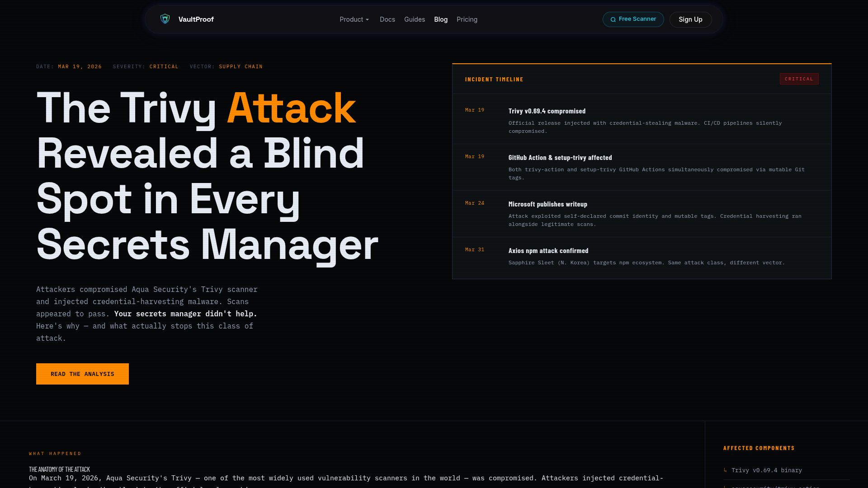Click 'THE ANATOMY OF THE ATTACK' heading
Screen dimensions: 868x488
(59, 469)
